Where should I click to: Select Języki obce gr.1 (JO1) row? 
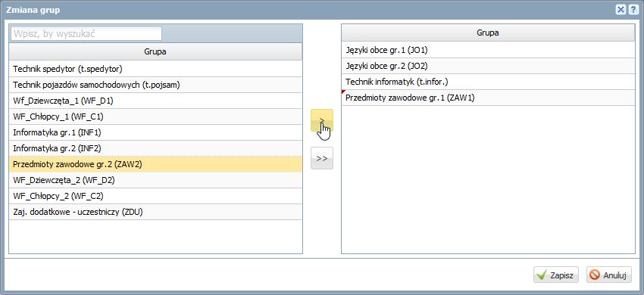488,50
